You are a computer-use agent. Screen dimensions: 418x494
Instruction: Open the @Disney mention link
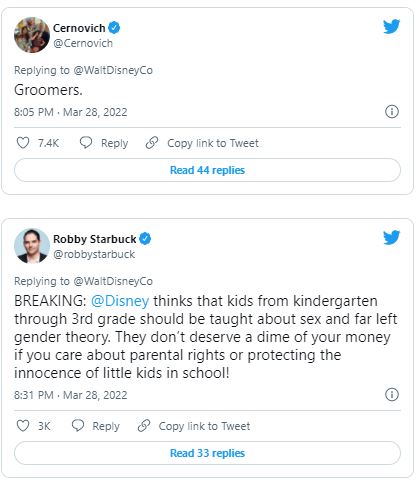[x=120, y=301]
